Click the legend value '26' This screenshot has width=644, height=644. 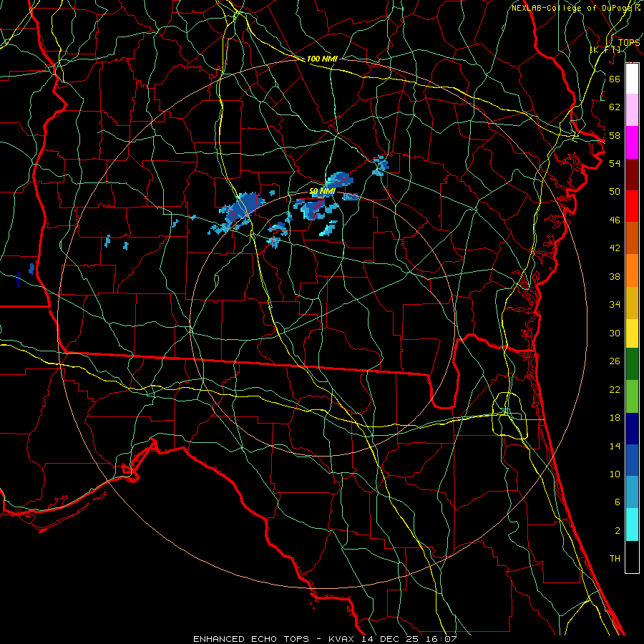coord(615,361)
